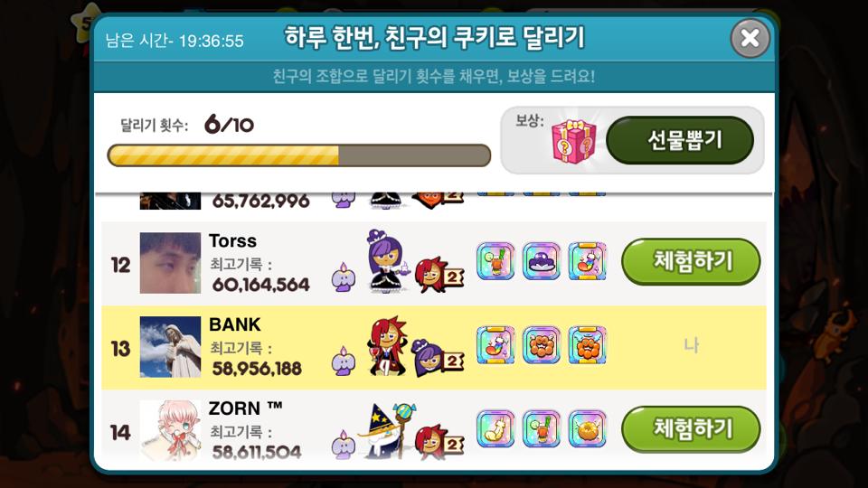
Task: Click 체험하기 button in Torss's row
Action: 691,261
